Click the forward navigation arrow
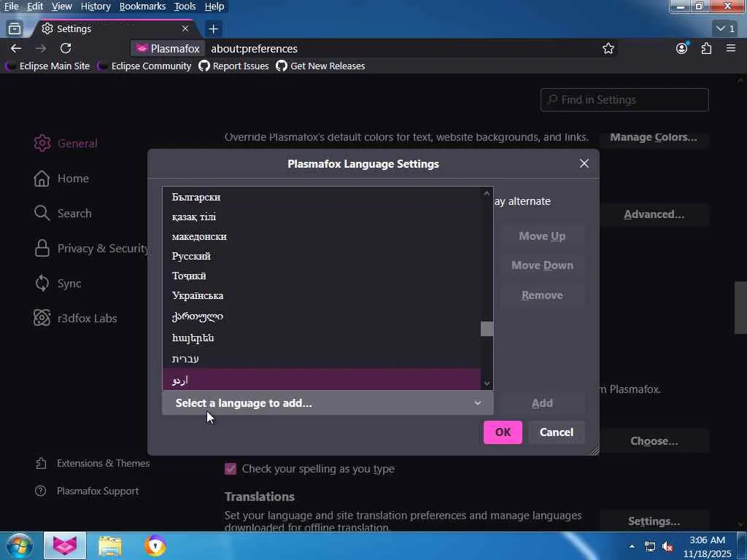747x560 pixels. point(41,49)
